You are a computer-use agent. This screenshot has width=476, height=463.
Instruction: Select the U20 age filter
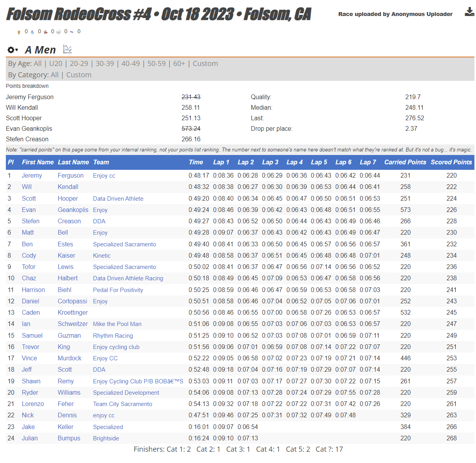point(56,64)
